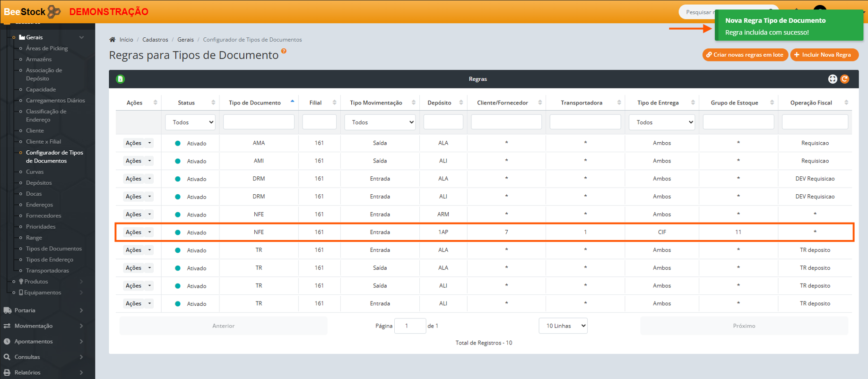Open the Tipo Movimentação filter dropdown

380,122
